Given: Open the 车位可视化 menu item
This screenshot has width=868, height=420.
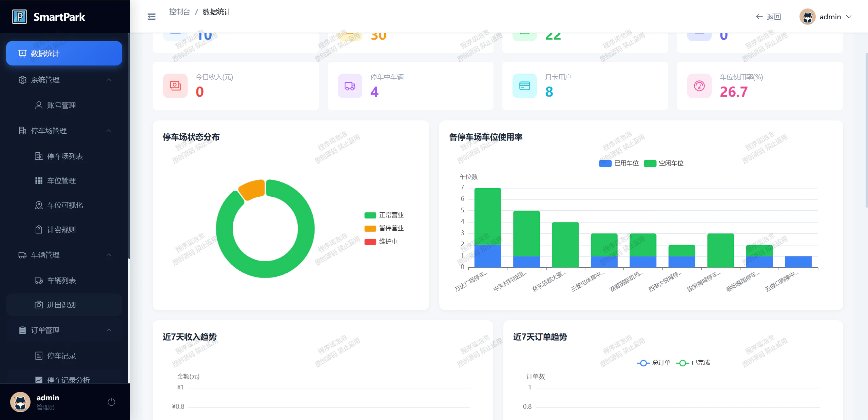Looking at the screenshot, I should pyautogui.click(x=64, y=205).
